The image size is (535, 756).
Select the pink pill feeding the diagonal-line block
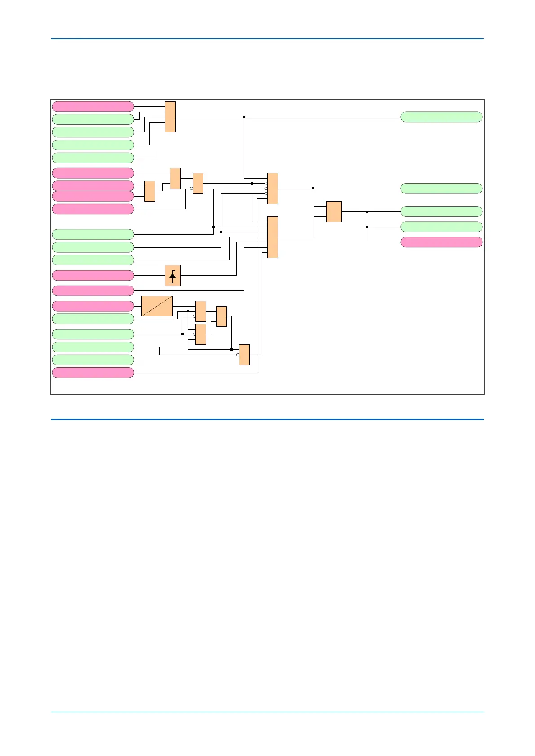point(93,306)
